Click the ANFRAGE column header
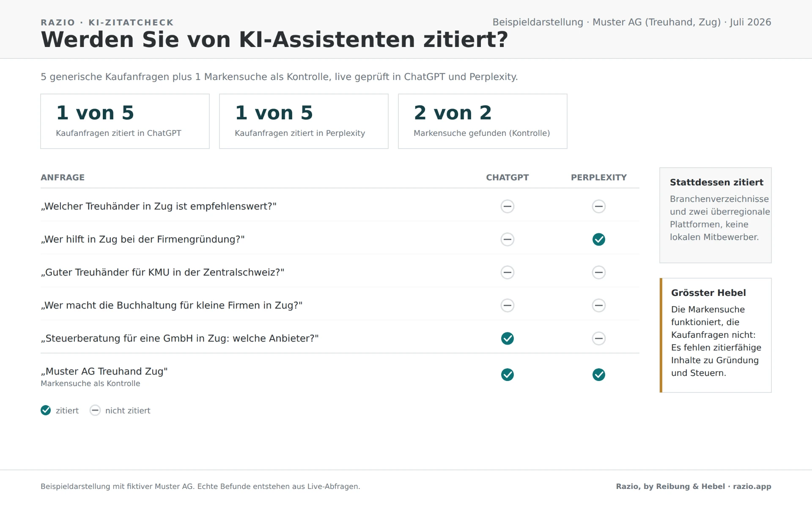Viewport: 812px width, 508px height. coord(63,177)
